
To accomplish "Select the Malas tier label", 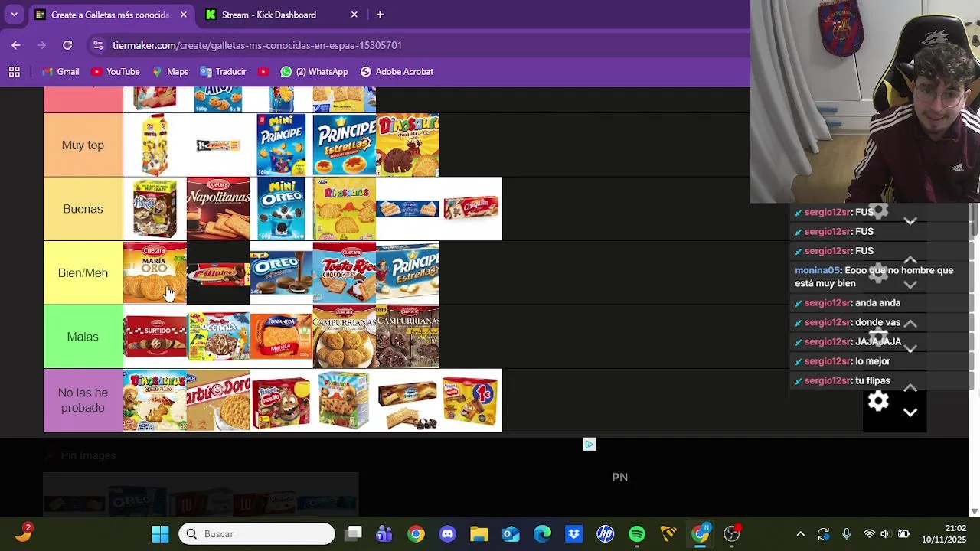I will coord(83,337).
